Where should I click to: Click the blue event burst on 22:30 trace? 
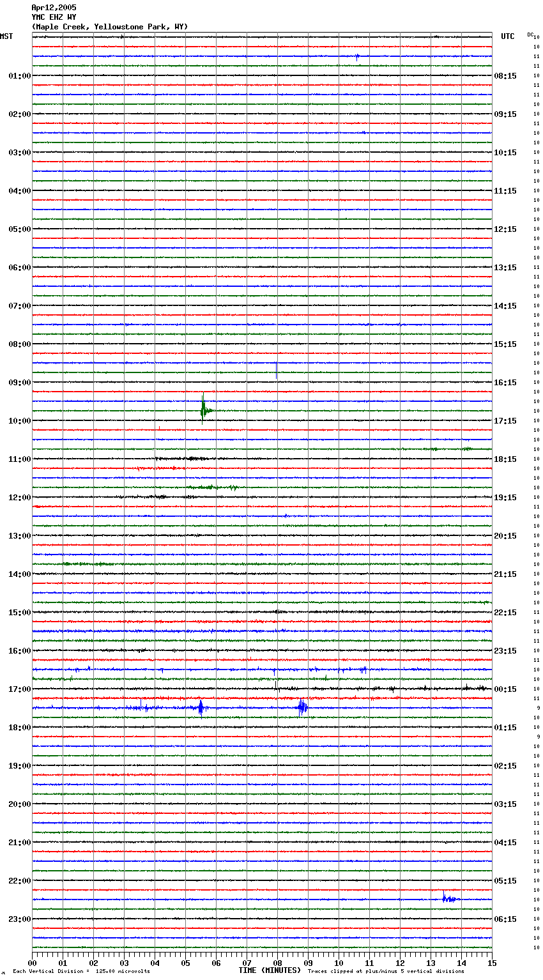[x=450, y=898]
